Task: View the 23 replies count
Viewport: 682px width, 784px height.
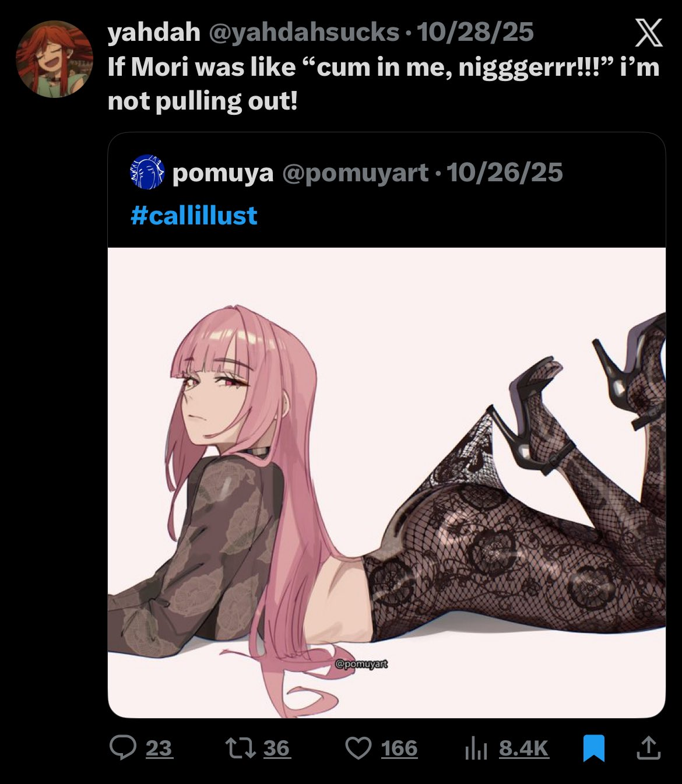Action: pos(159,748)
